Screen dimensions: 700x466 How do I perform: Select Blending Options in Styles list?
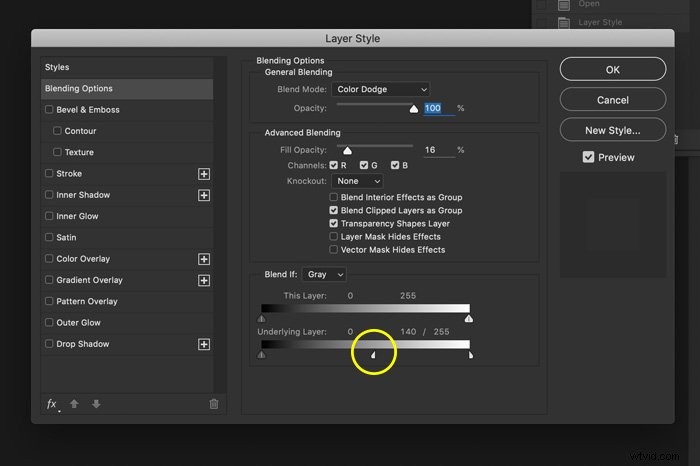pos(127,88)
